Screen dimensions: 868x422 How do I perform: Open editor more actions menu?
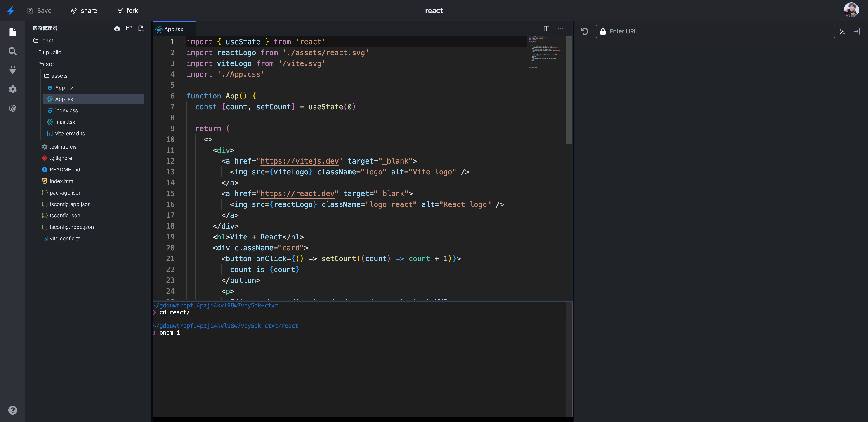[x=560, y=29]
